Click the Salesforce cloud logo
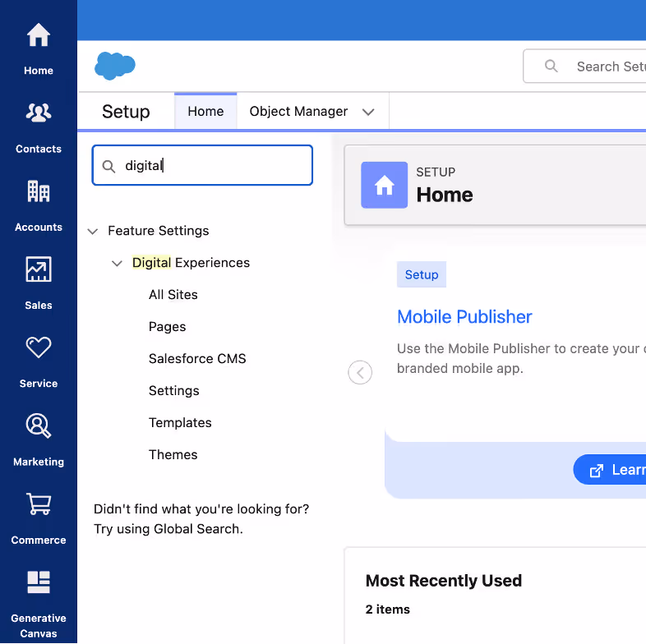 pos(114,66)
